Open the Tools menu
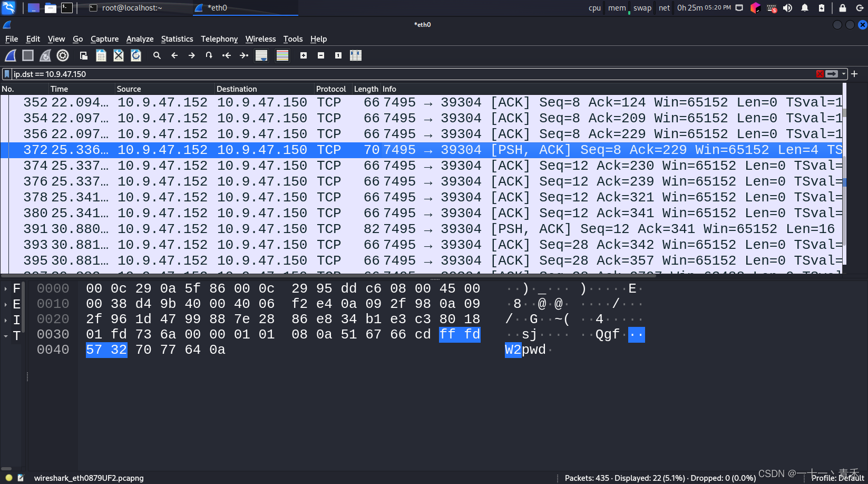Screen dimensions: 868x484 click(293, 39)
